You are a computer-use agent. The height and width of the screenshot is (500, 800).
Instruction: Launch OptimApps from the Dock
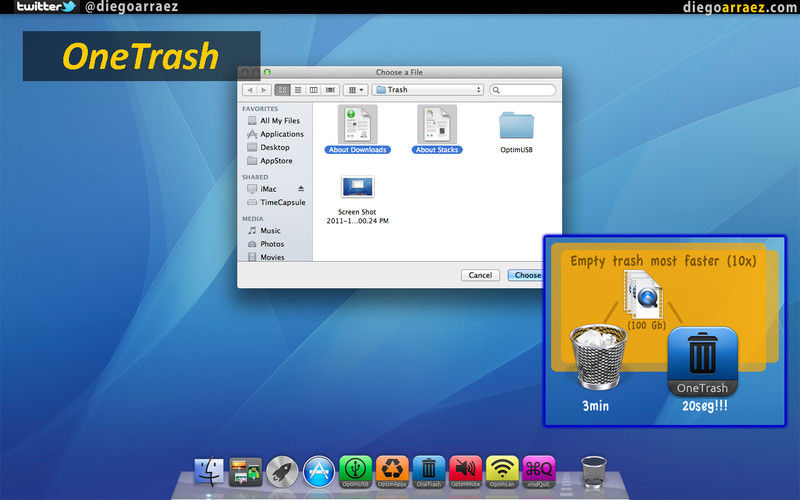point(392,471)
